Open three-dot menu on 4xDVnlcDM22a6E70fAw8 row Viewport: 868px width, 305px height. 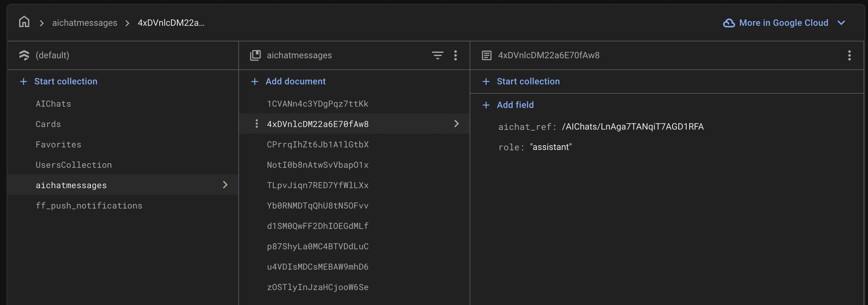point(257,124)
